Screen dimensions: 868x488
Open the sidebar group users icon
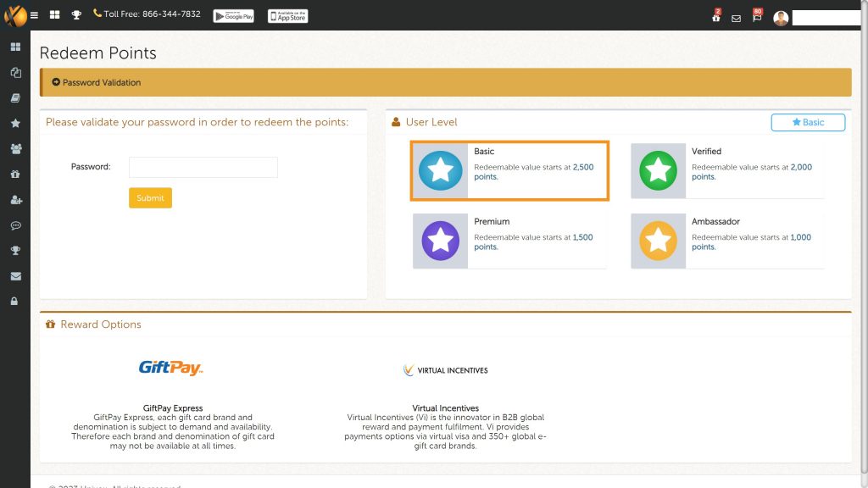coord(16,149)
